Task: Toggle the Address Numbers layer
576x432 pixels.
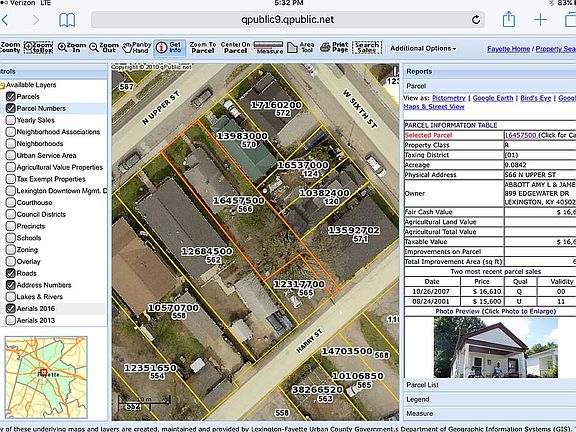Action: pyautogui.click(x=11, y=285)
